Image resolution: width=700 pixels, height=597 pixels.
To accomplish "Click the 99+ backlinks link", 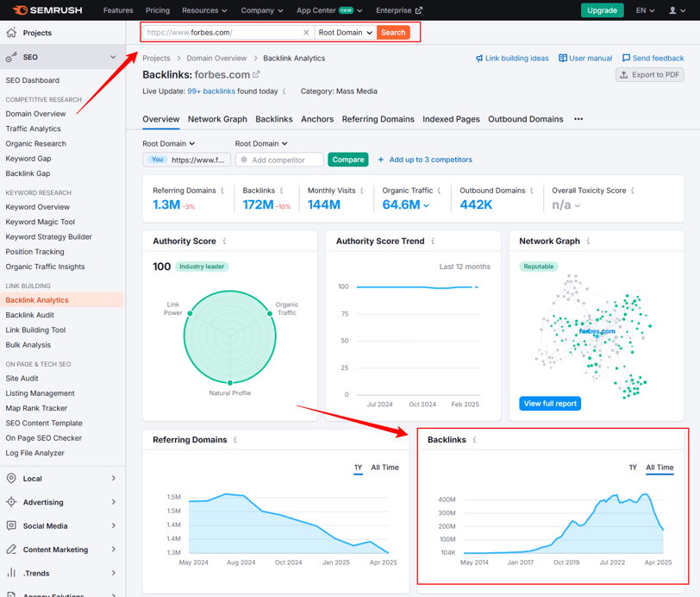I will (x=211, y=91).
